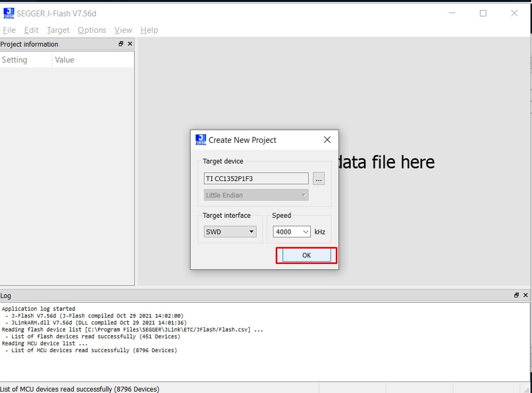Open the Target interface SWD dropdown
Viewport: 532px width, 393px height.
click(230, 232)
